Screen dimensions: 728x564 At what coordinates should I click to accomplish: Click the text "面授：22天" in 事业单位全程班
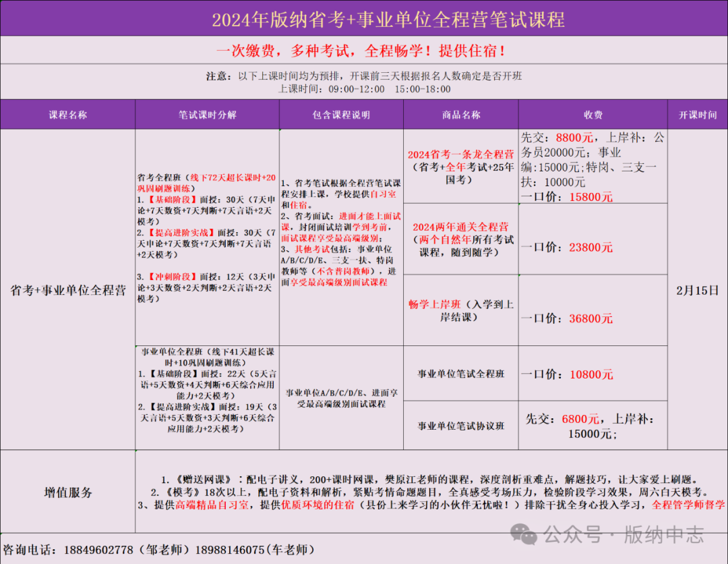tap(224, 374)
